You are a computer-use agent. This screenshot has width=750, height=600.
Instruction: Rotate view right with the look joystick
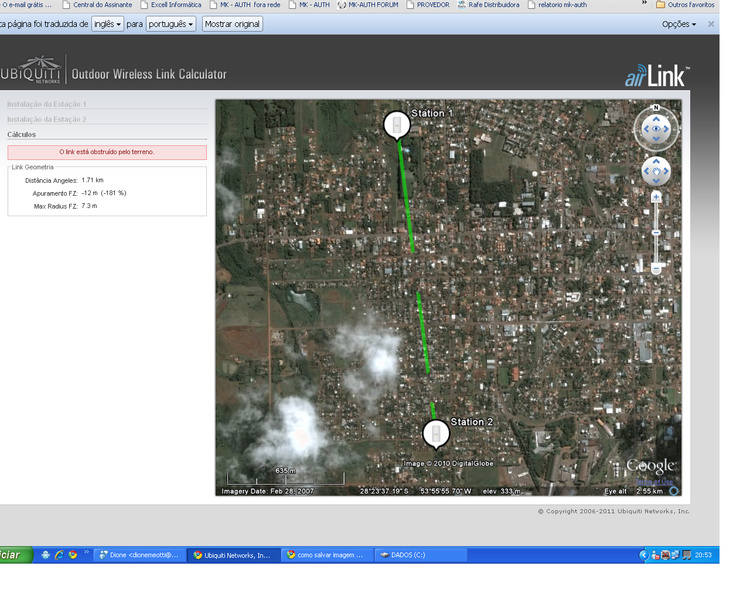pyautogui.click(x=666, y=129)
